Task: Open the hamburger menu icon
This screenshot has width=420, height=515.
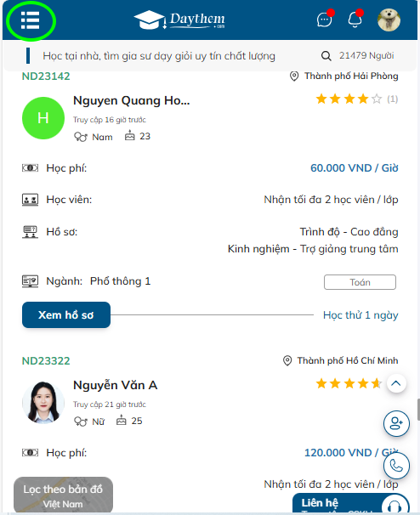Action: [31, 20]
